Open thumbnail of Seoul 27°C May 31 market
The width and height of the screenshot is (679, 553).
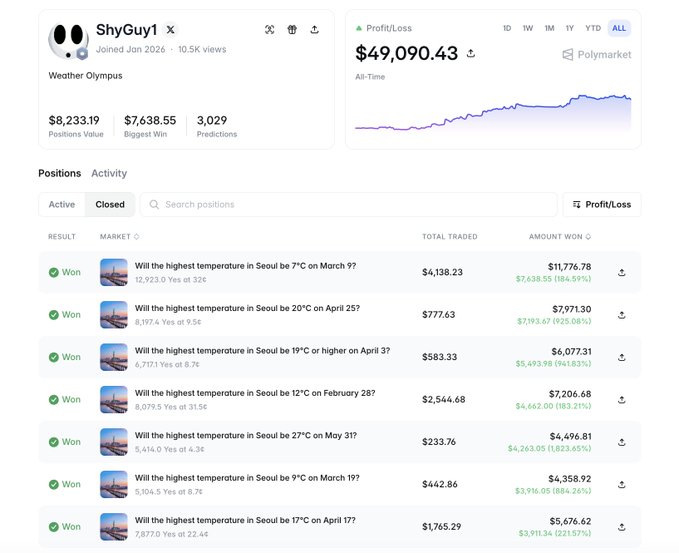pyautogui.click(x=114, y=442)
